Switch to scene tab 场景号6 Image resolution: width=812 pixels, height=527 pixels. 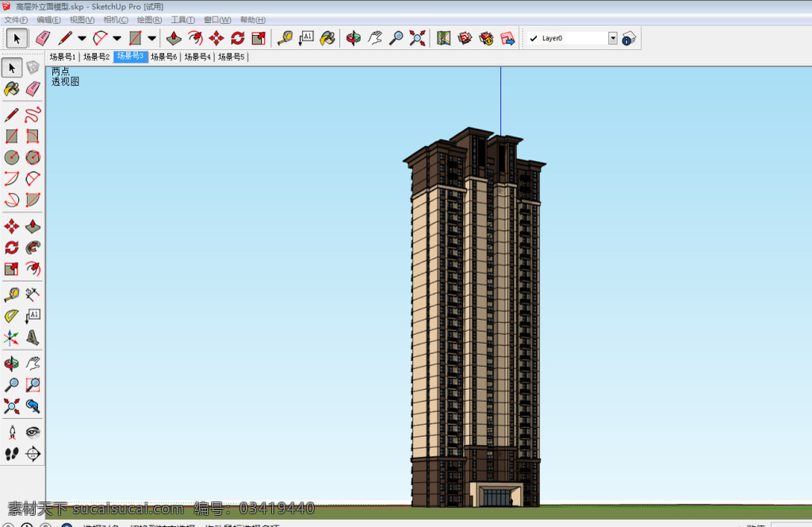click(163, 57)
